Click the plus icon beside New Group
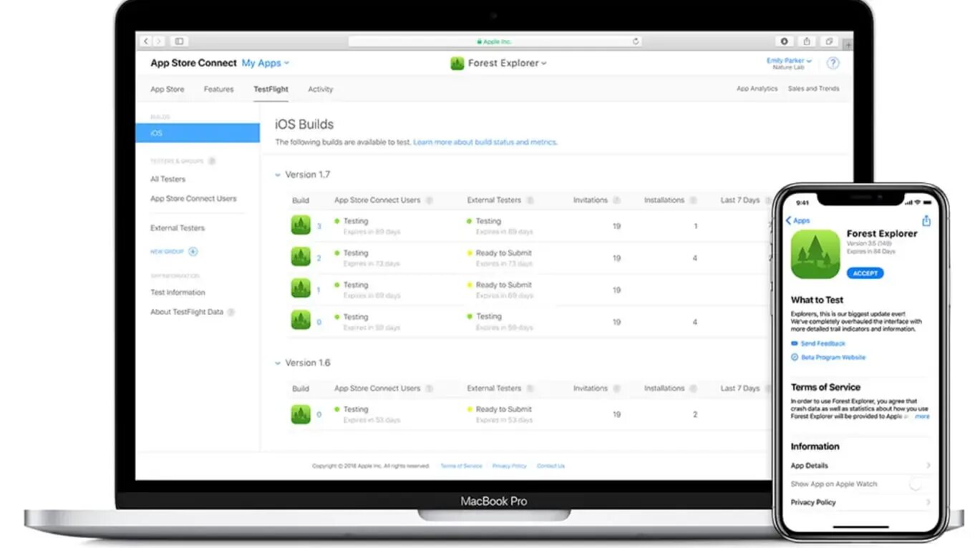The height and width of the screenshot is (548, 980). point(193,252)
